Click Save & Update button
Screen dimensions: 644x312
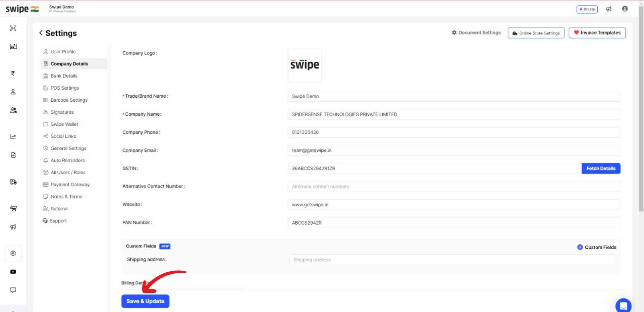pos(145,301)
